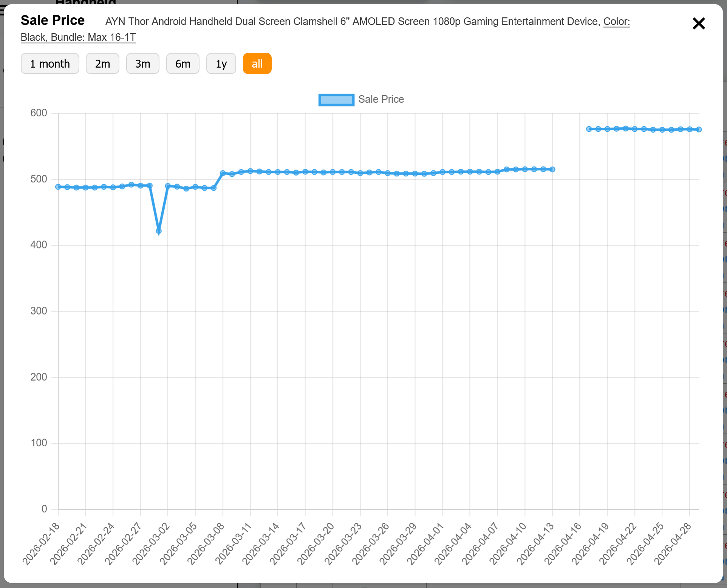The width and height of the screenshot is (727, 588).
Task: Click the price-dip data point near 420
Action: [159, 231]
